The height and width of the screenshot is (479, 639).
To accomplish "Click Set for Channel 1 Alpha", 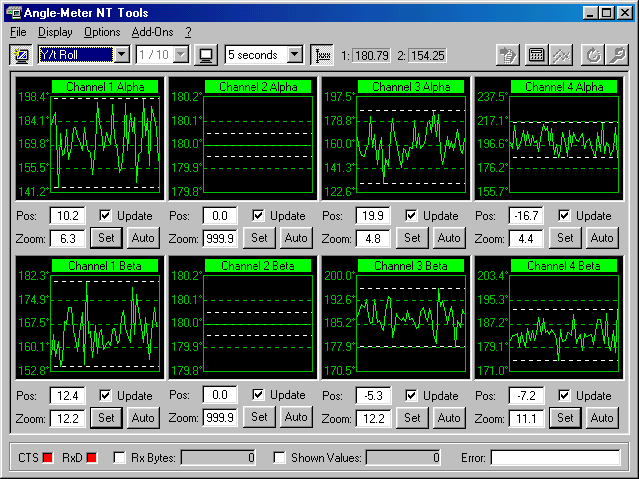I will [106, 238].
